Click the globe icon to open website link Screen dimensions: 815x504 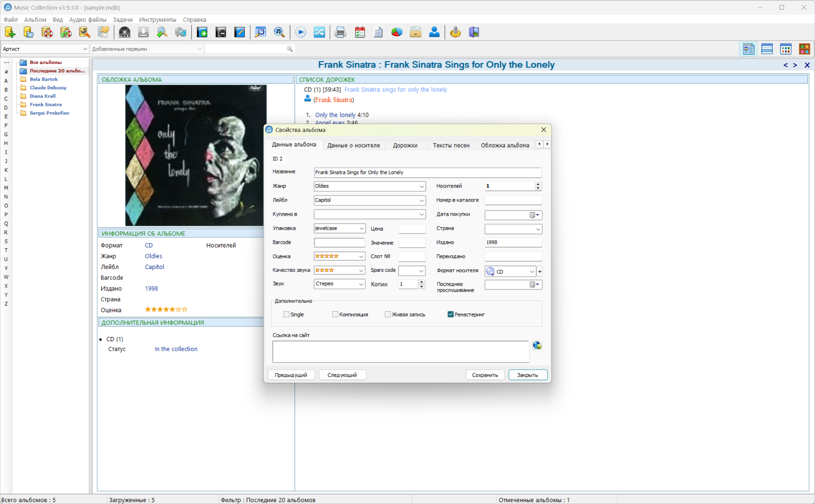click(x=537, y=345)
